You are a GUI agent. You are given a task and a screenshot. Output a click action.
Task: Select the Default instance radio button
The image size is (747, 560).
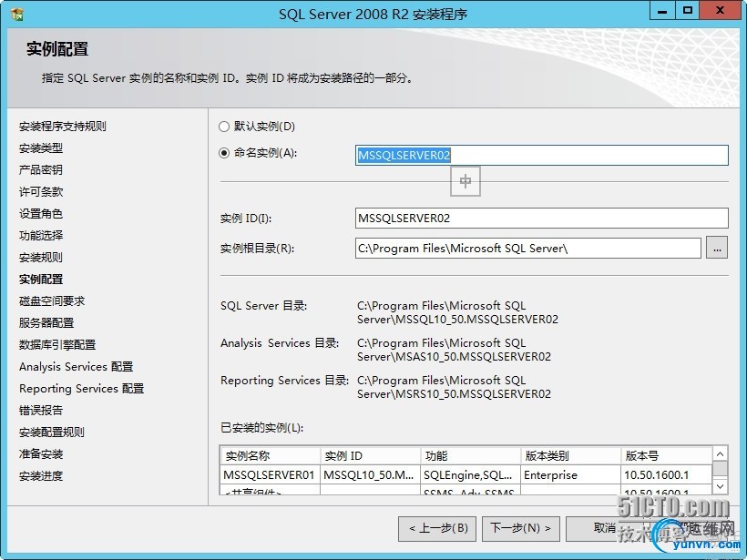[x=224, y=127]
